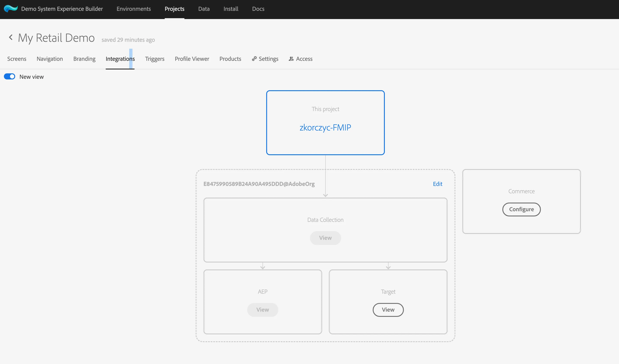This screenshot has height=364, width=619.
Task: Switch to the Screens tab
Action: click(17, 59)
